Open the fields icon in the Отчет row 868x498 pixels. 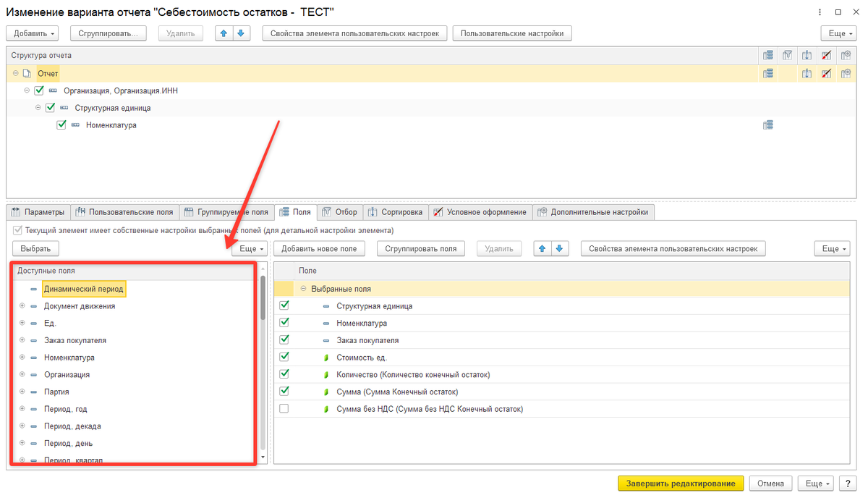click(768, 73)
